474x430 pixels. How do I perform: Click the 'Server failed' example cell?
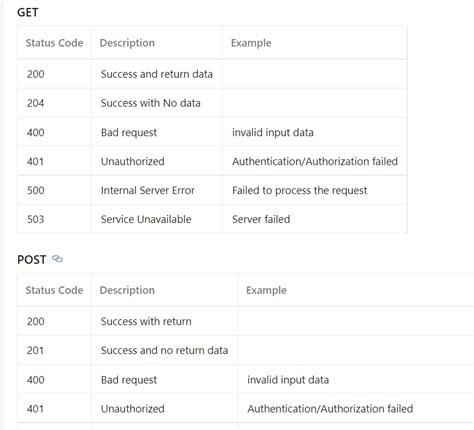coord(261,219)
